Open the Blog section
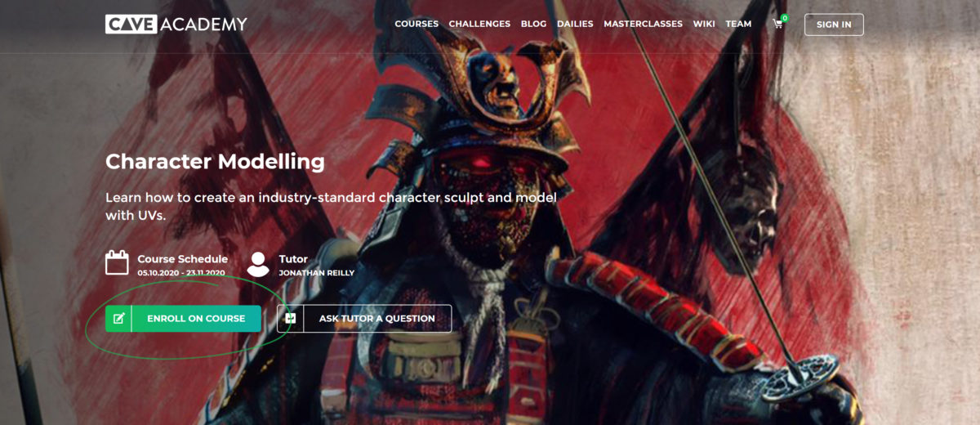980x425 pixels. [533, 24]
